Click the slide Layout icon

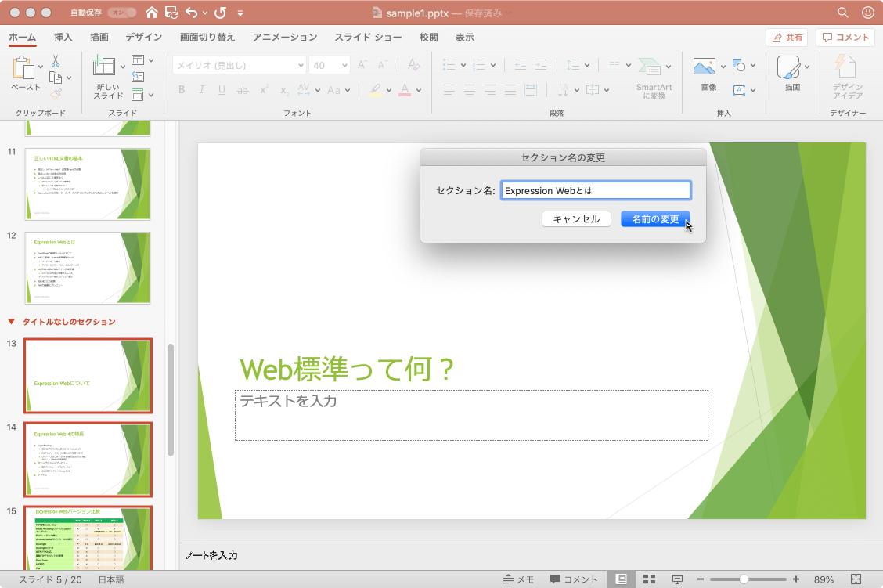[138, 60]
